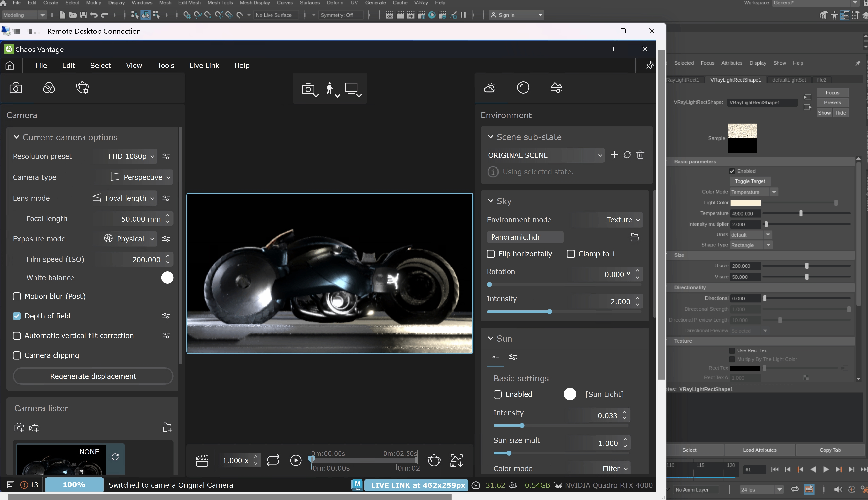Image resolution: width=868 pixels, height=500 pixels.
Task: Disable the Depth of field checkbox
Action: pos(17,316)
